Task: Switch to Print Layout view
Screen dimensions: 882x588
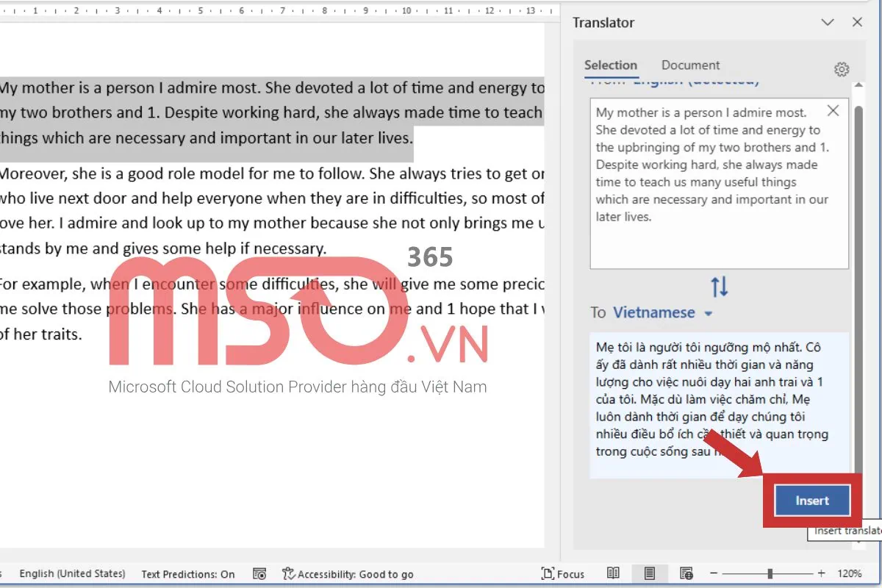Action: (650, 574)
